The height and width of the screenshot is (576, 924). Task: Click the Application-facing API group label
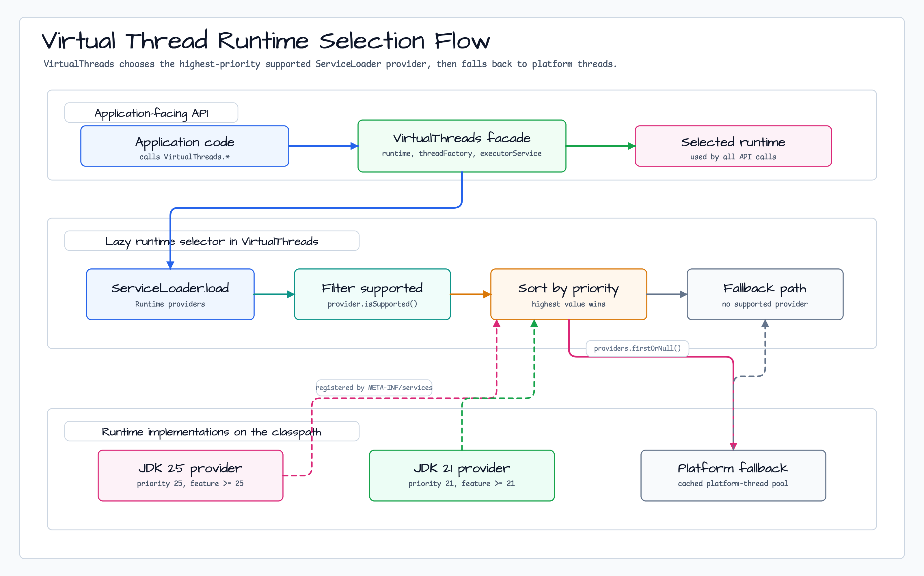point(151,113)
